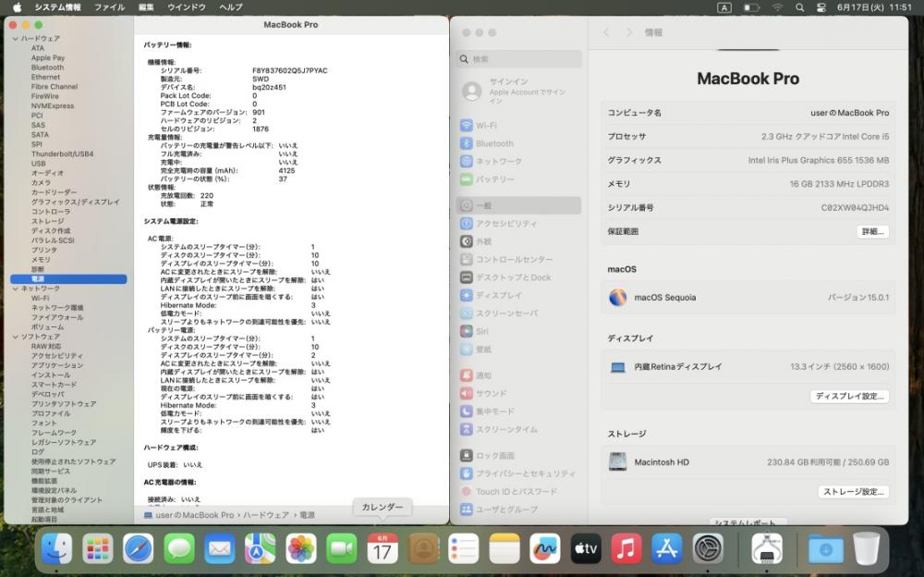Open the App Store from the Dock
924x577 pixels.
point(667,548)
